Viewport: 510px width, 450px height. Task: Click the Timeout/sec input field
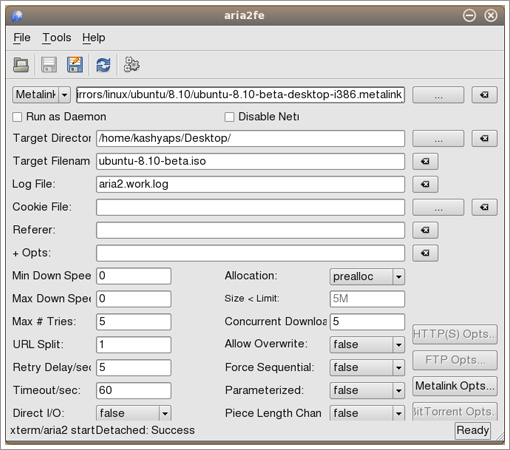[134, 391]
